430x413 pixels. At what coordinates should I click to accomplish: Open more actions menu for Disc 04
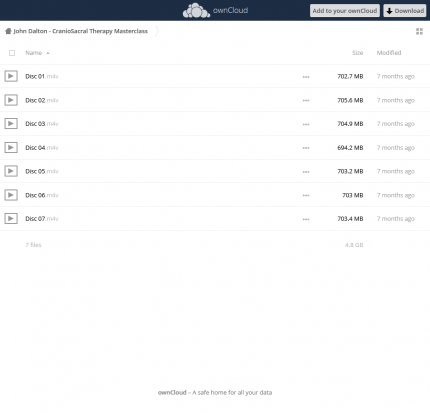tap(306, 148)
